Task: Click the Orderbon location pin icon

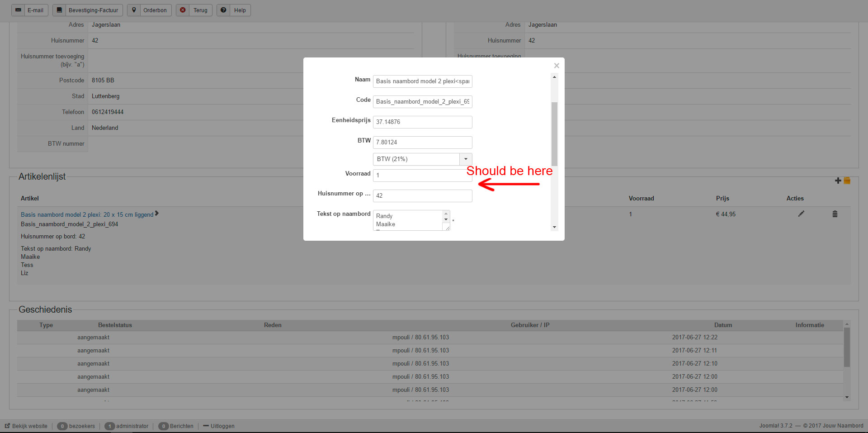Action: [x=134, y=10]
